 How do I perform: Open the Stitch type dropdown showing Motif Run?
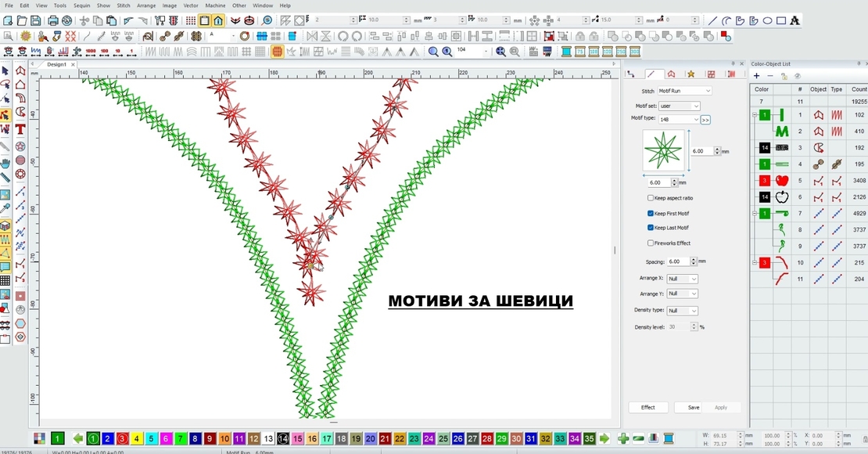click(x=683, y=90)
